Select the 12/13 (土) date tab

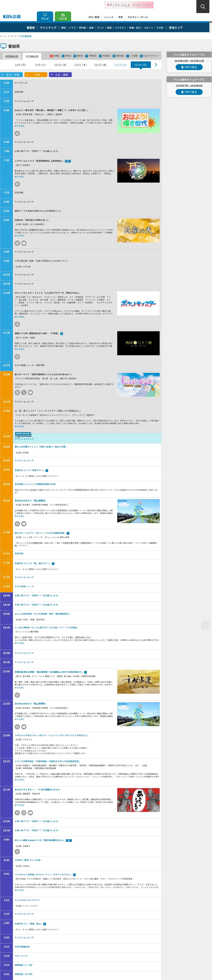coord(121,65)
